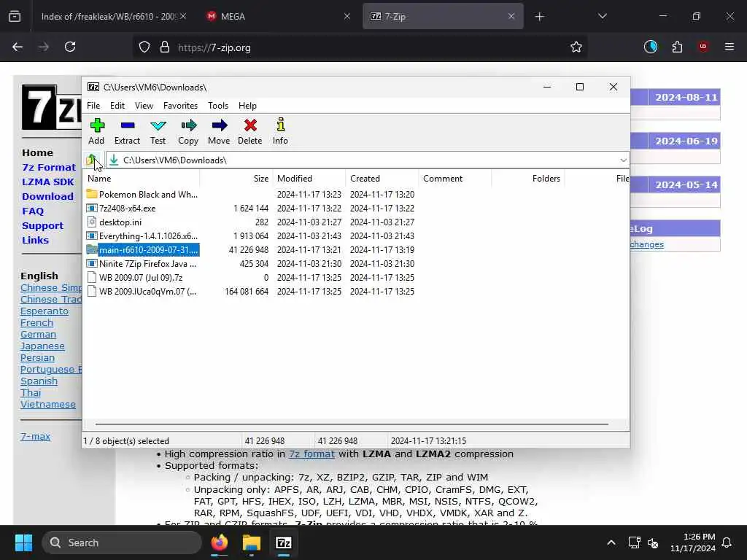Open File Explorer from the taskbar

(x=252, y=542)
